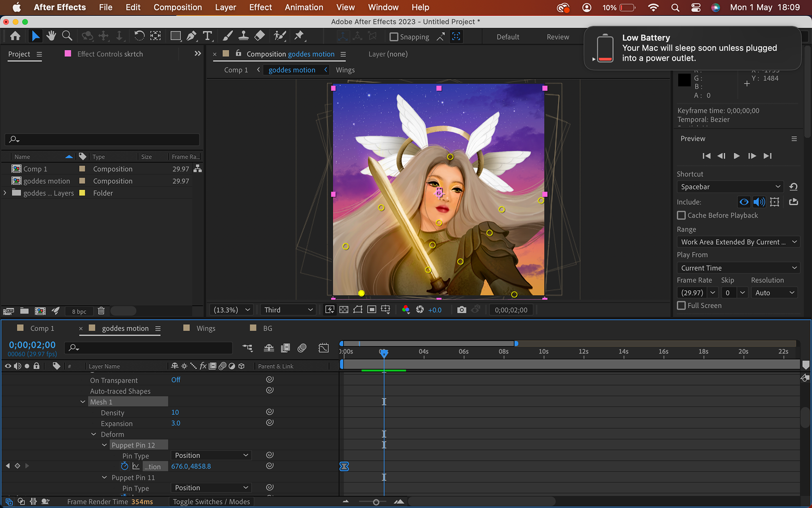Image resolution: width=812 pixels, height=508 pixels.
Task: Toggle Position graph icon for Puppet Pin 12
Action: coord(136,466)
